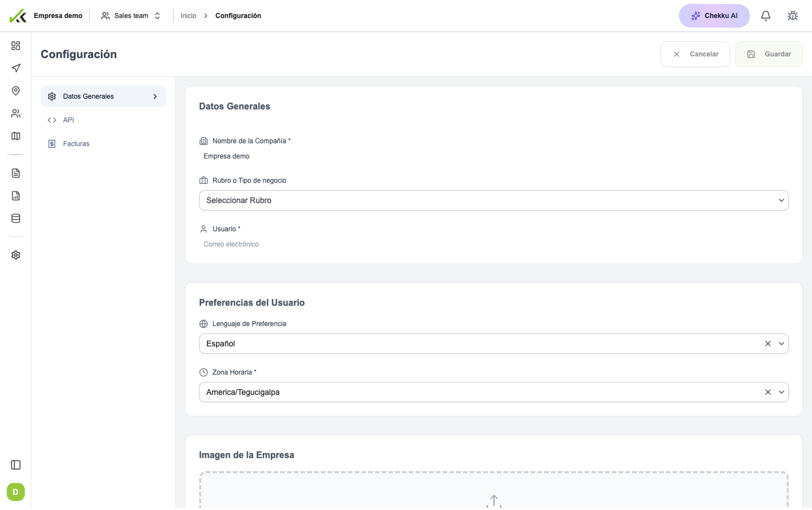The image size is (812, 510).
Task: Open the green D user avatar
Action: [x=16, y=492]
